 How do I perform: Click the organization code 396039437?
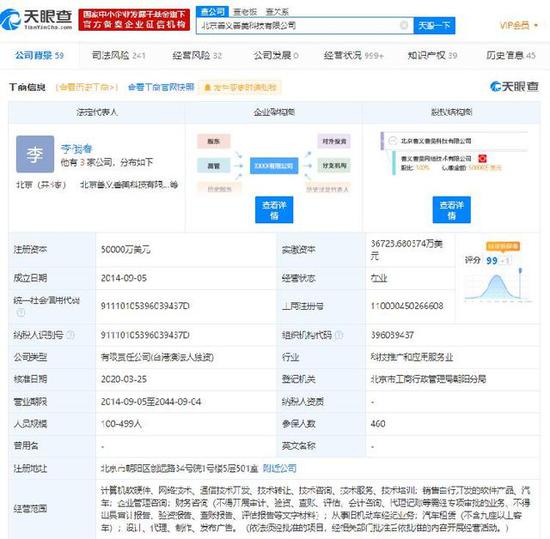click(x=392, y=335)
